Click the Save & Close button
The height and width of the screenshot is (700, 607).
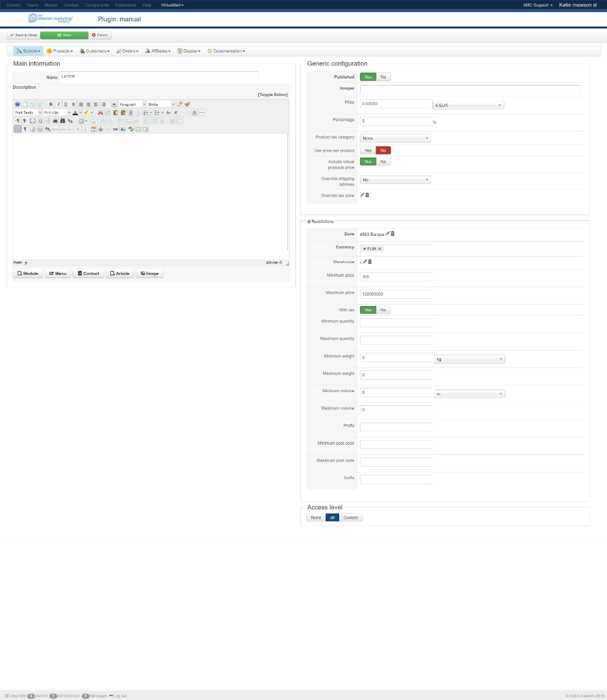[24, 35]
